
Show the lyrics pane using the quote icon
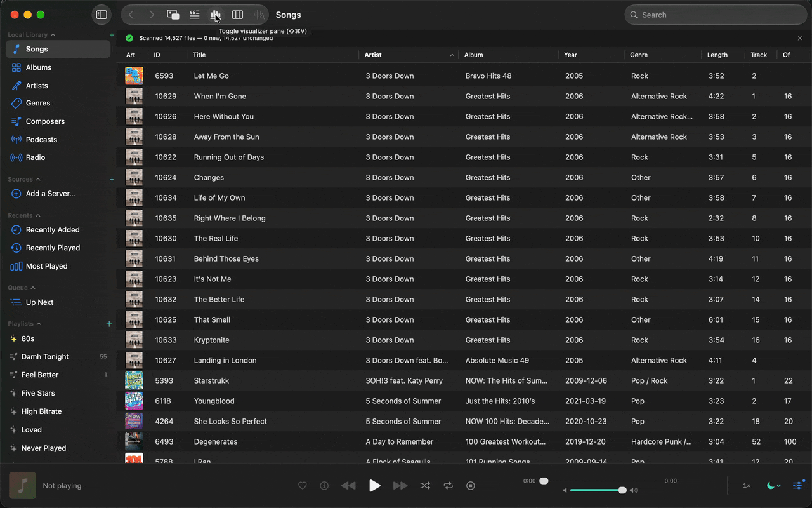point(195,15)
